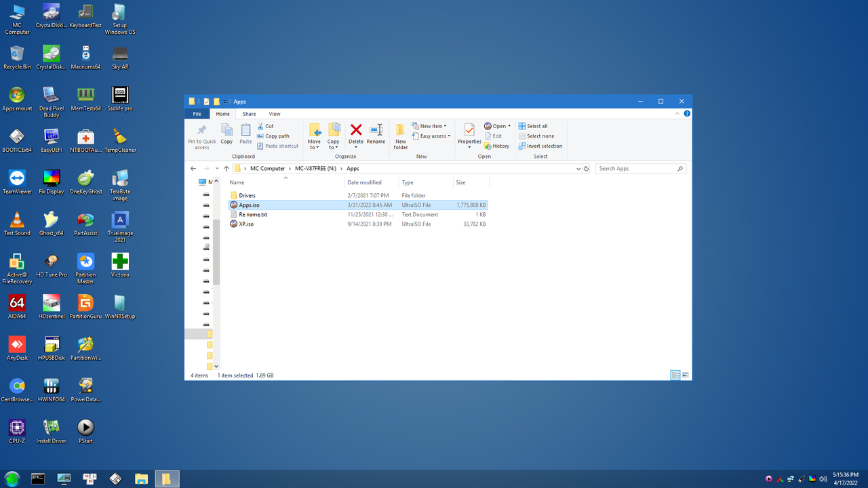Open the Easy access dropdown
868x488 pixels.
pyautogui.click(x=431, y=136)
